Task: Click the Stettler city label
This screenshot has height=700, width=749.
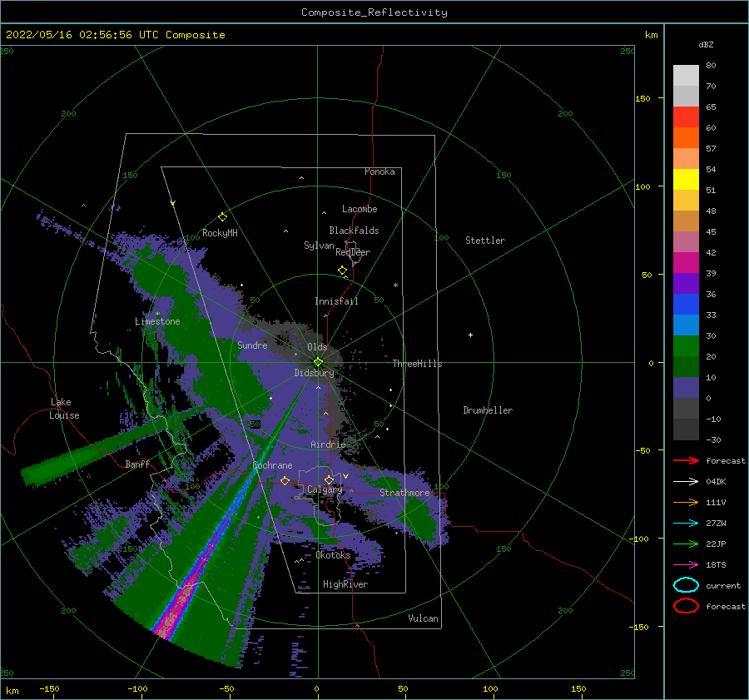Action: (485, 241)
